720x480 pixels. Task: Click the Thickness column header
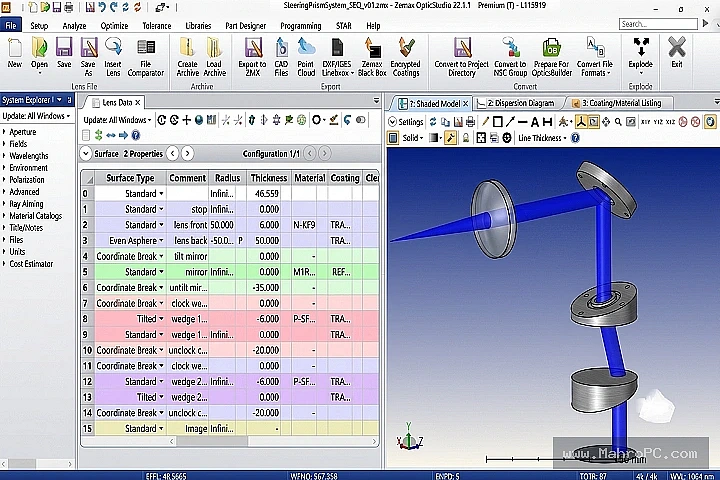(269, 178)
